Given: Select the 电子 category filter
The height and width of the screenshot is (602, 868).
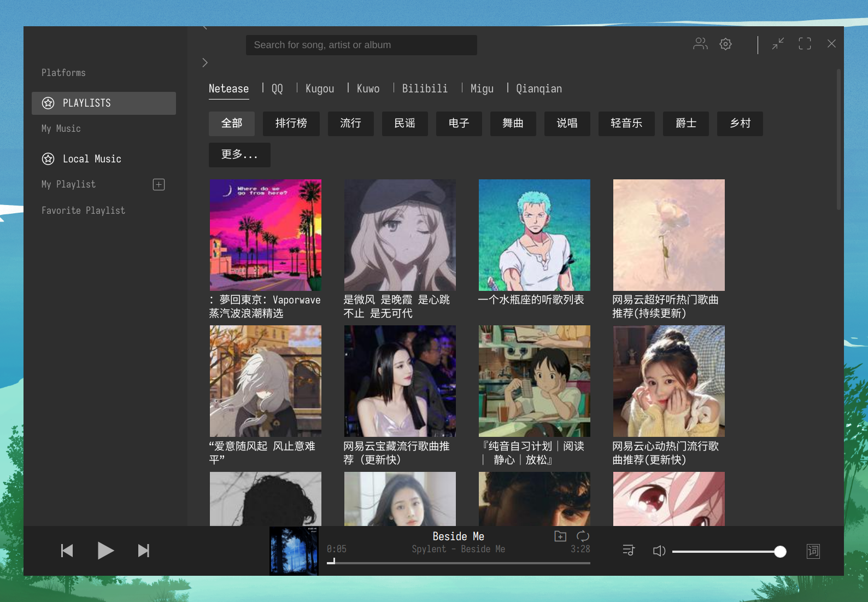Looking at the screenshot, I should [459, 124].
